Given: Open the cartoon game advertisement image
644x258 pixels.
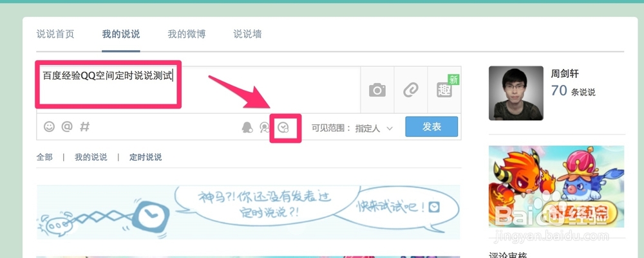Looking at the screenshot, I should coord(556,186).
